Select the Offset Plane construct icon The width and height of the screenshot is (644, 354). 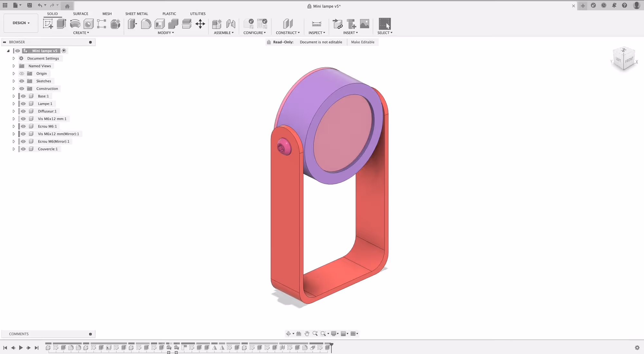coord(288,24)
